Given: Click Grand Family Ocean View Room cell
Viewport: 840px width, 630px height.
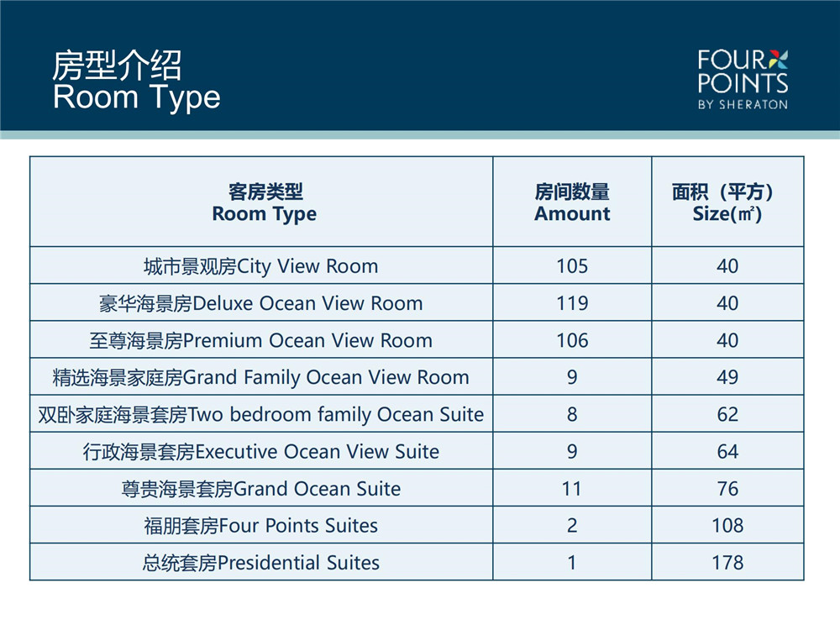Looking at the screenshot, I should pyautogui.click(x=261, y=377).
